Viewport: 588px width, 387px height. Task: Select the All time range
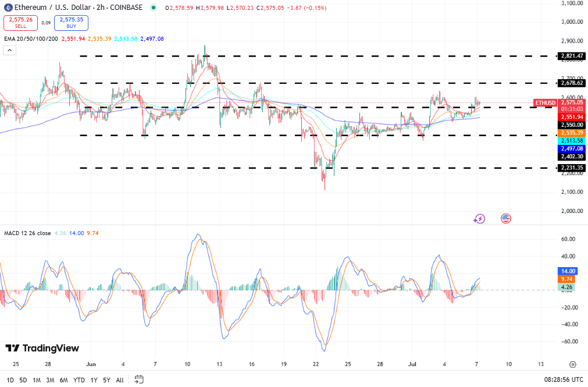120,380
